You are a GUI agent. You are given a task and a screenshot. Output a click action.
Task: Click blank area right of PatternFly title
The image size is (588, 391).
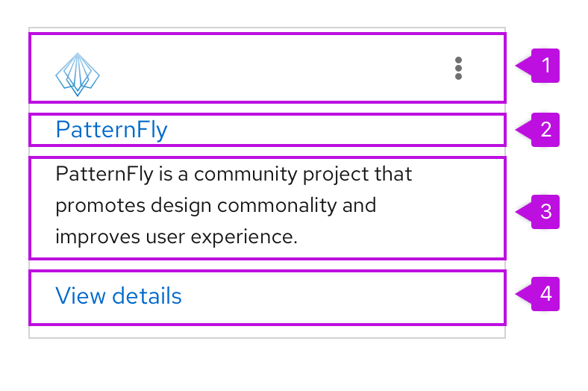(336, 130)
